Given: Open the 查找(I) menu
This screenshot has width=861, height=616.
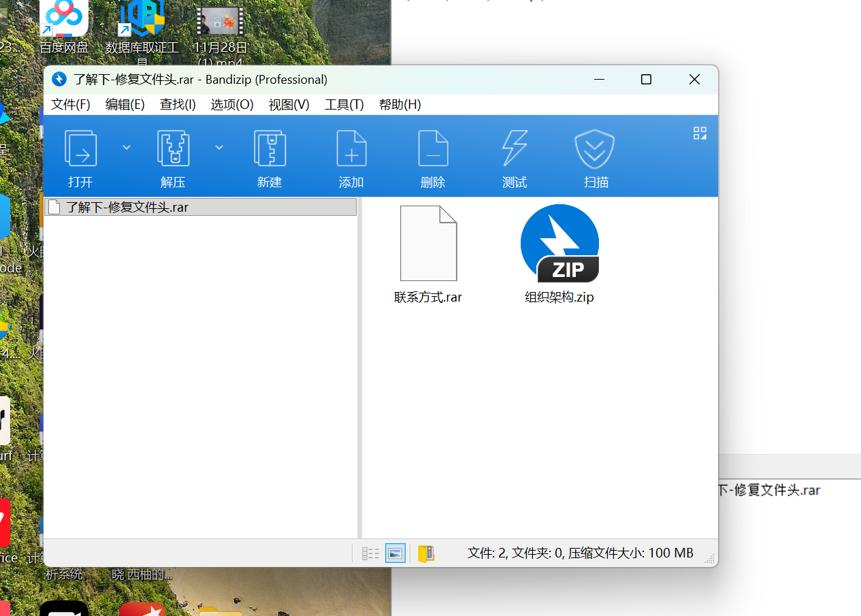Looking at the screenshot, I should [x=178, y=104].
